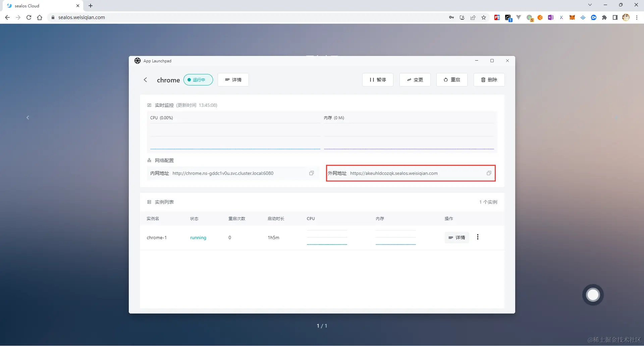Image resolution: width=644 pixels, height=346 pixels.
Task: Click the 网络配置 section heading
Action: click(164, 160)
